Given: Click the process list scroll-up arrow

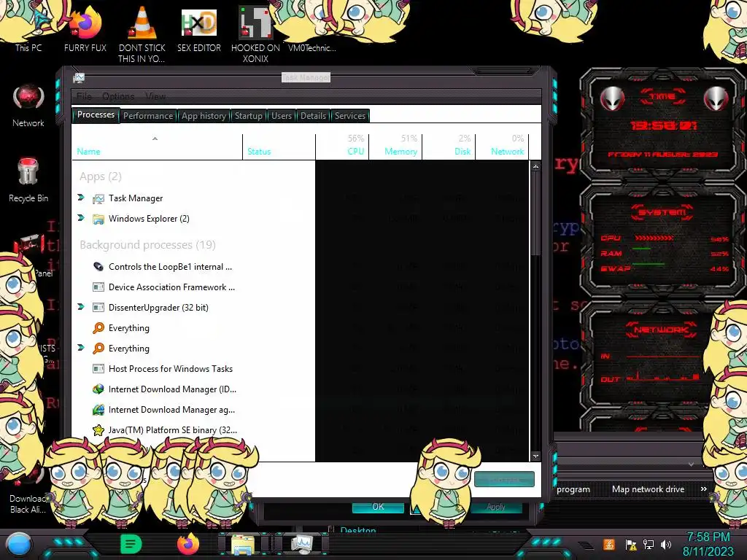Looking at the screenshot, I should click(x=536, y=167).
